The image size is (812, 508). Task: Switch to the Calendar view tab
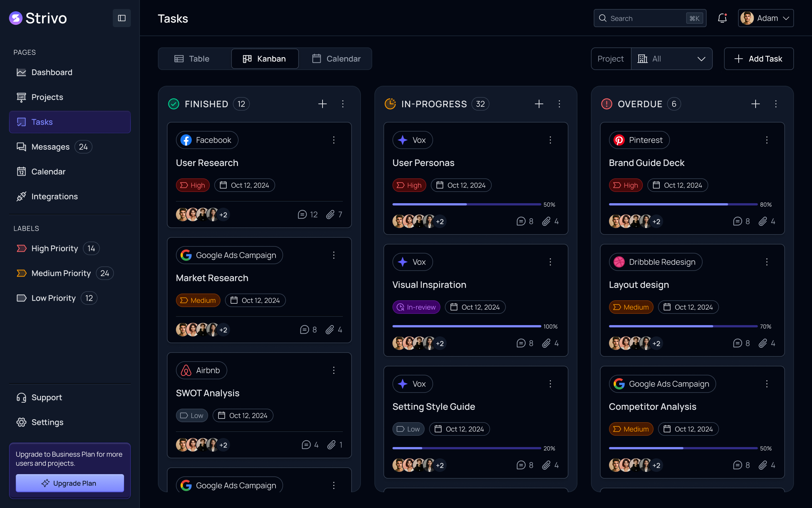coord(336,59)
